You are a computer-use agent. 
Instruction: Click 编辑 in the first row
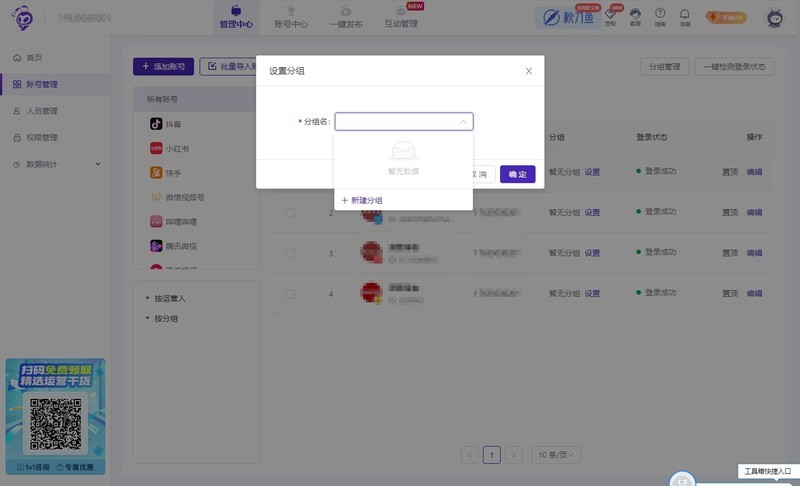point(755,172)
